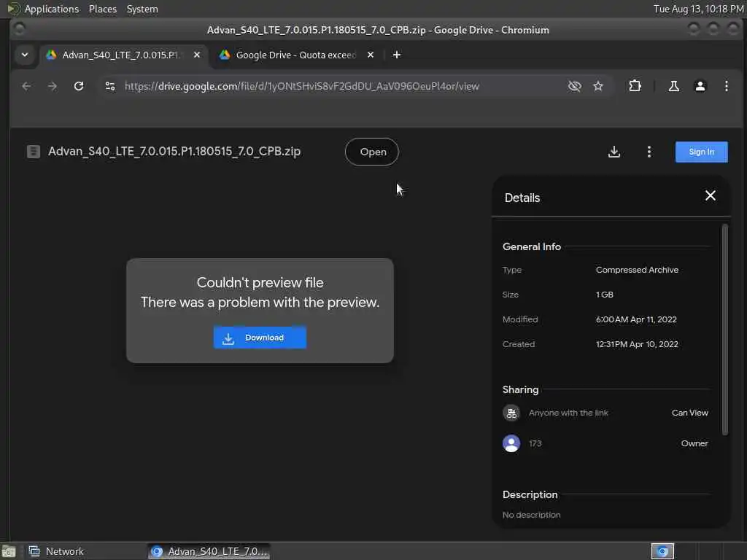747x560 pixels.
Task: Open site information icon in address bar
Action: click(110, 86)
